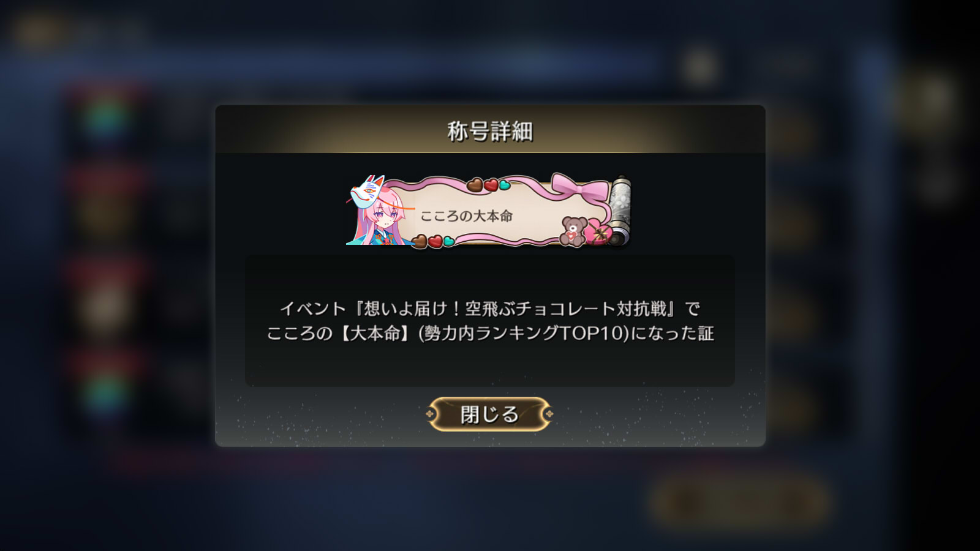This screenshot has height=551, width=980.
Task: Click the 称号詳細 dialog header
Action: tap(490, 131)
